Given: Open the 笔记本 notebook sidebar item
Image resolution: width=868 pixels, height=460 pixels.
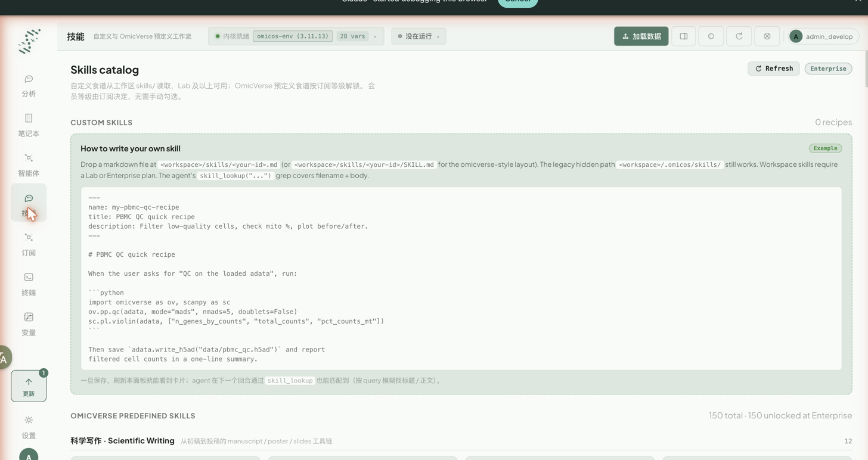Looking at the screenshot, I should [29, 126].
